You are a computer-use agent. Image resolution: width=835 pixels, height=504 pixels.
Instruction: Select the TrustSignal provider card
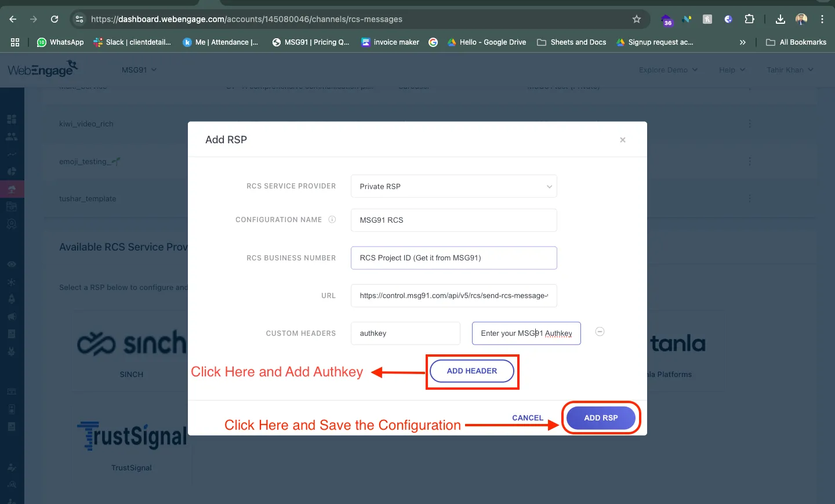(x=132, y=444)
